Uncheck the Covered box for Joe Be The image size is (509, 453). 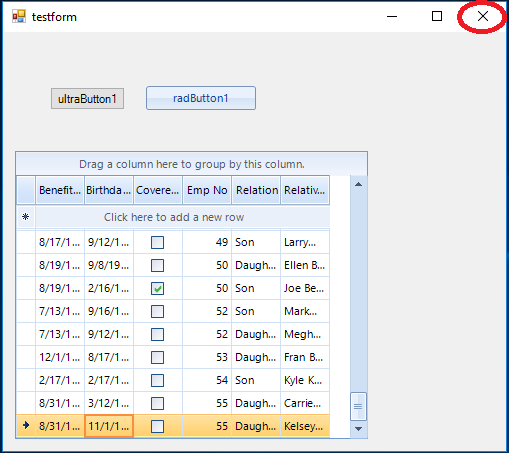point(157,288)
